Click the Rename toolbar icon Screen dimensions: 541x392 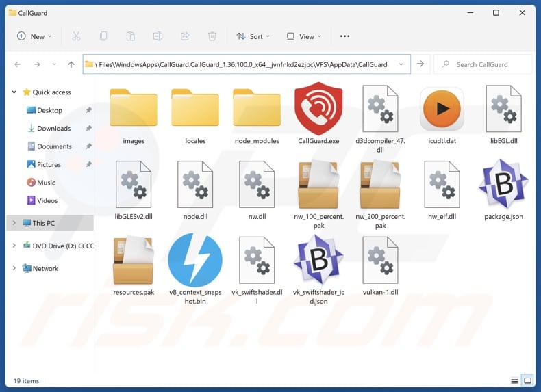158,36
